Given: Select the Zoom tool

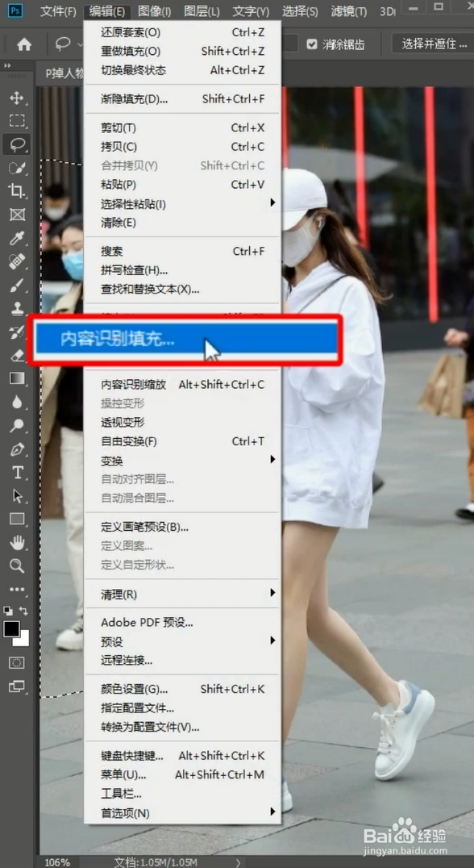Looking at the screenshot, I should point(17,565).
